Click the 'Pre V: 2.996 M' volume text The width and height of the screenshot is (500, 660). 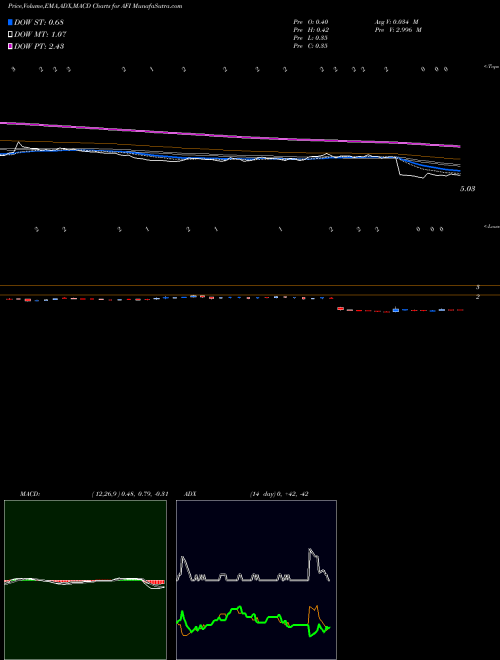point(398,30)
